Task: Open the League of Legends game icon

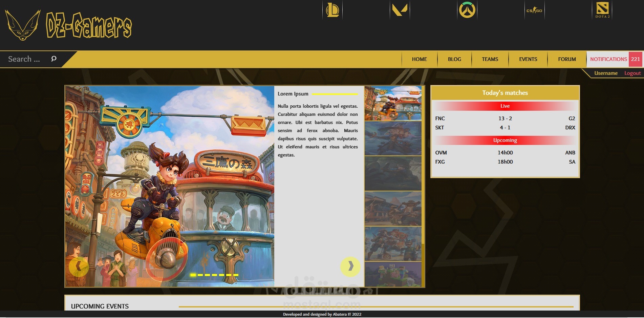Action: click(332, 10)
